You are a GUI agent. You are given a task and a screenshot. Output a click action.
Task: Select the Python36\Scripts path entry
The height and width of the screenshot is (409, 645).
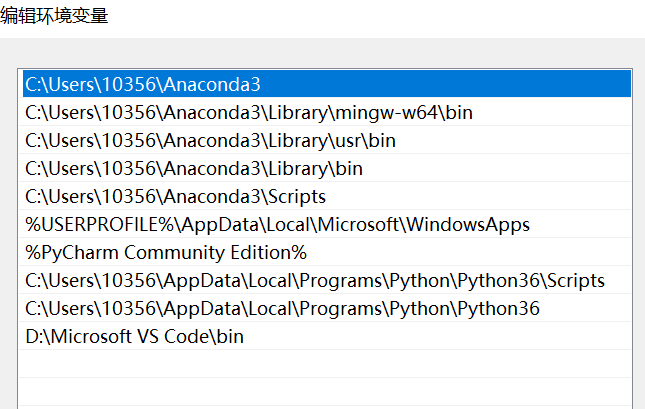click(315, 280)
